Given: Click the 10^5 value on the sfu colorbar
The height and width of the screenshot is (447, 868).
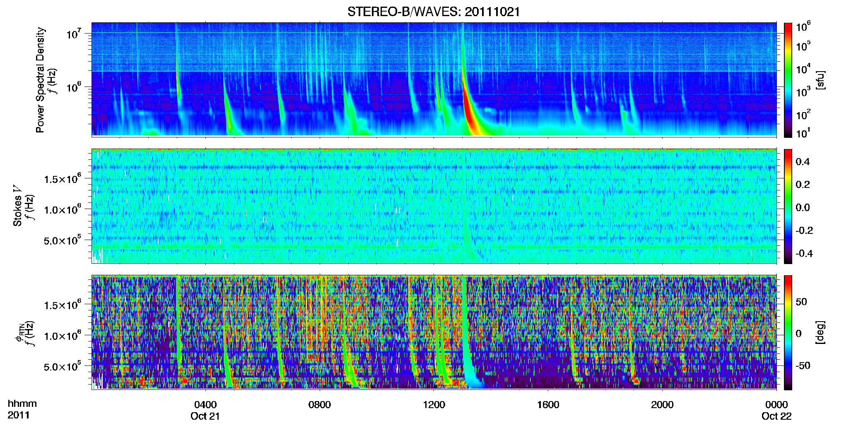Looking at the screenshot, I should [803, 46].
